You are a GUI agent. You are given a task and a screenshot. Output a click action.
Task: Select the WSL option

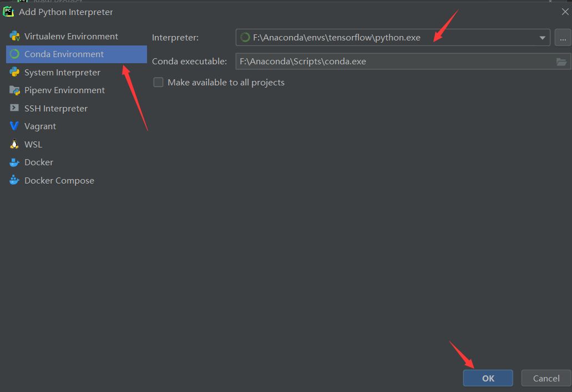click(x=77, y=144)
